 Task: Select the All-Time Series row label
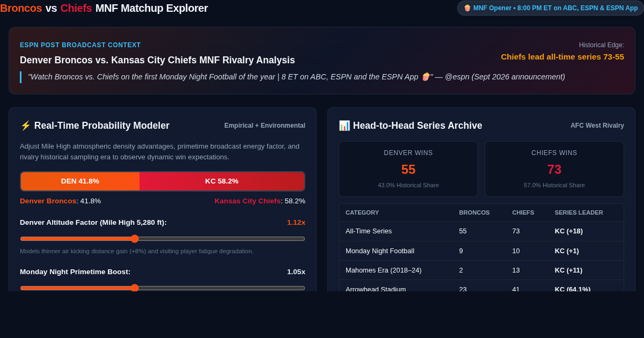tap(369, 231)
